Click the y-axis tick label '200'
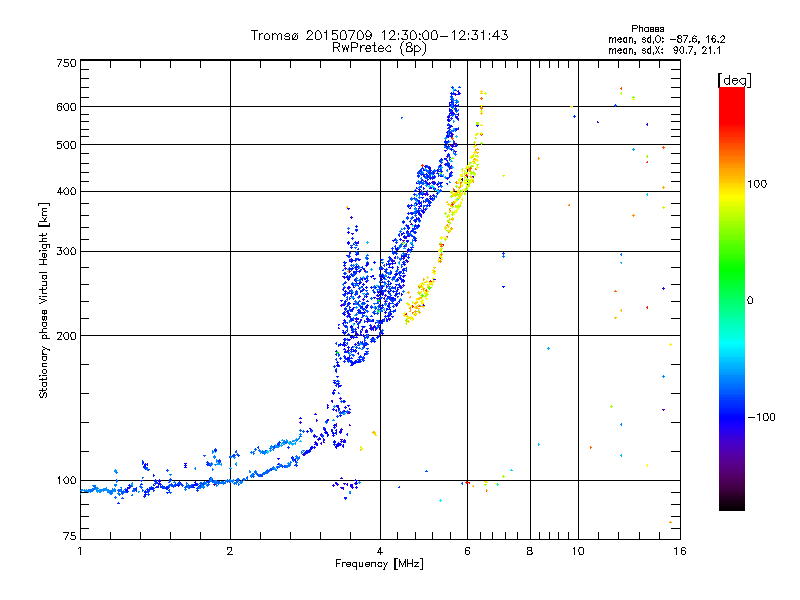 pos(66,336)
